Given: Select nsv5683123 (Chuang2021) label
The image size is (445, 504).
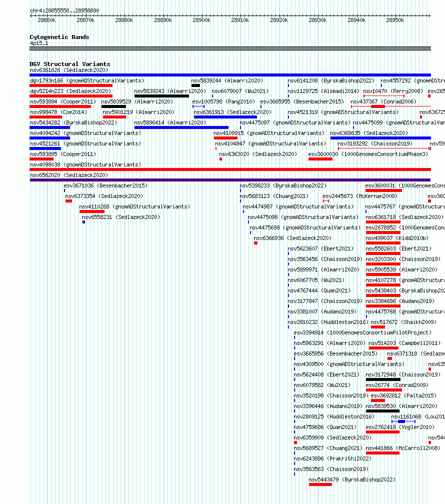Looking at the screenshot, I should click(x=274, y=196).
